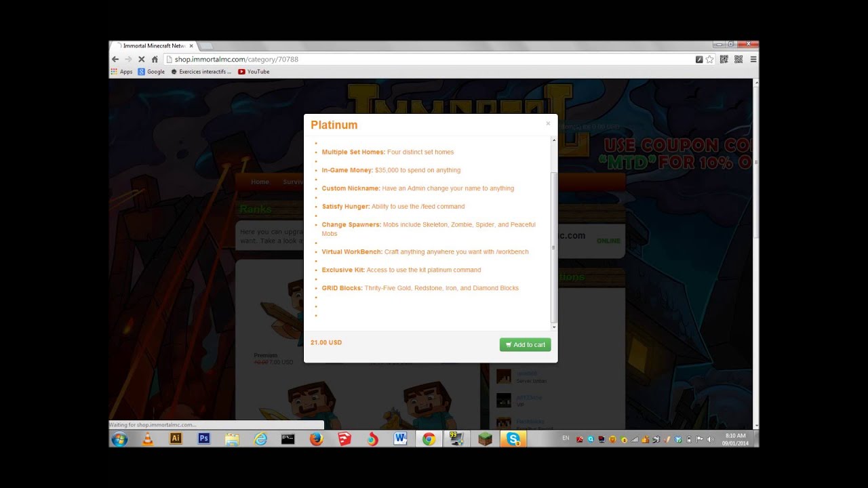Image resolution: width=868 pixels, height=488 pixels.
Task: Click the Platinum dialog scrollbar thumb
Action: [x=554, y=247]
